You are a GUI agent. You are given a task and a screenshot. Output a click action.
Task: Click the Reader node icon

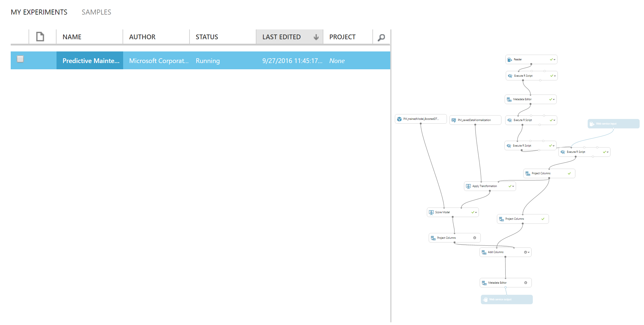click(x=510, y=59)
